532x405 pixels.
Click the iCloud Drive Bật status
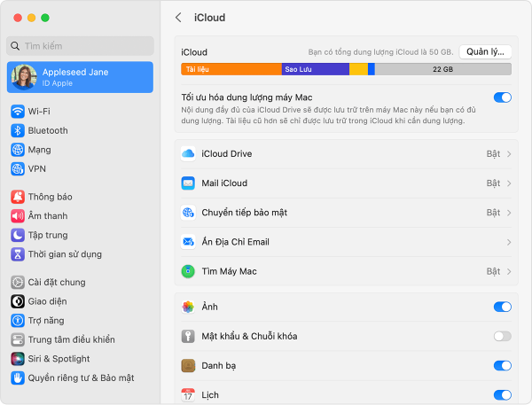[493, 154]
